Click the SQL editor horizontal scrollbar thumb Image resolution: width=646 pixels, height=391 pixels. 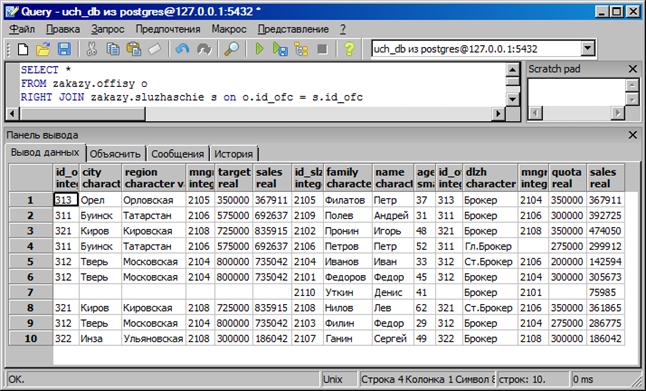(x=82, y=113)
